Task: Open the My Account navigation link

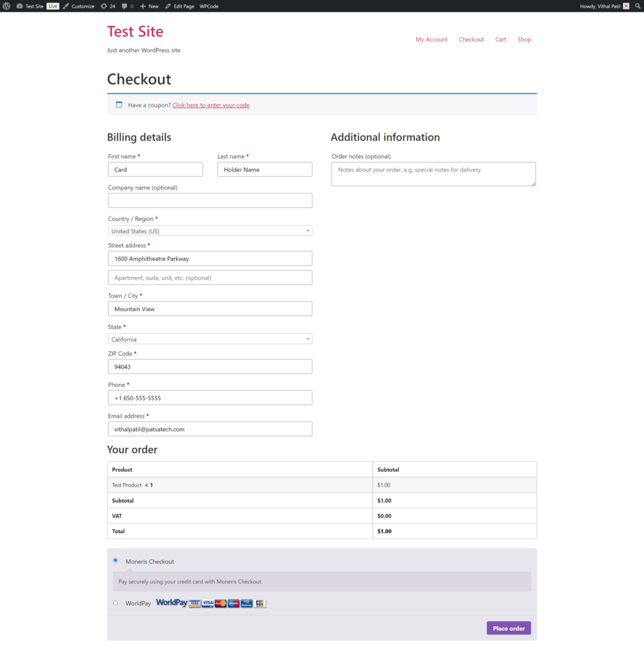Action: (x=432, y=39)
